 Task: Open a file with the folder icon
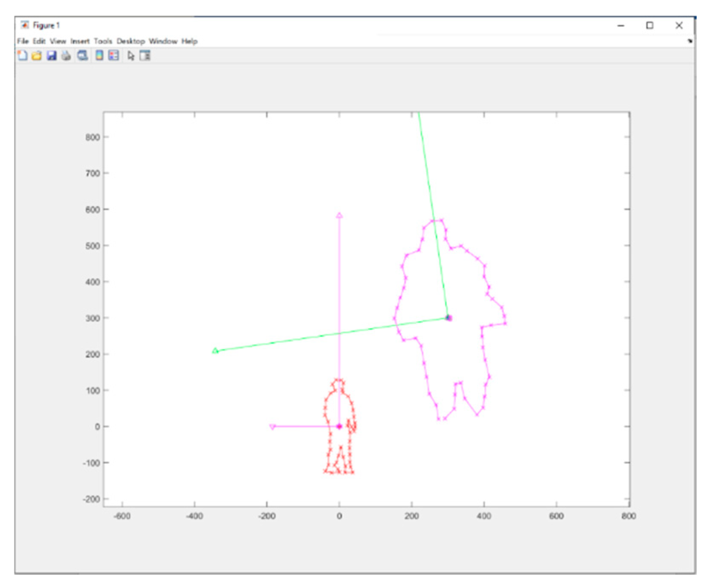point(37,55)
